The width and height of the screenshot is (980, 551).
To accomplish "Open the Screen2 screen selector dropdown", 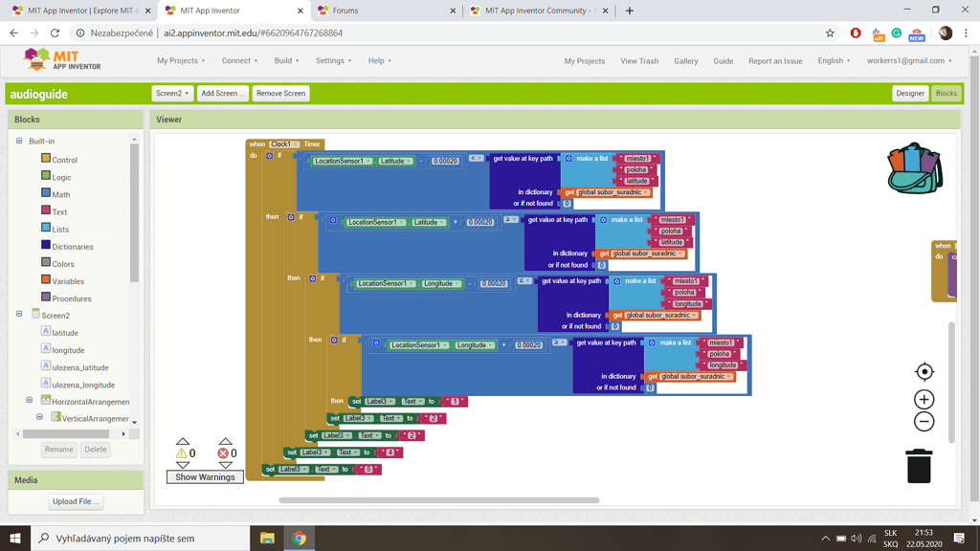I will click(172, 94).
